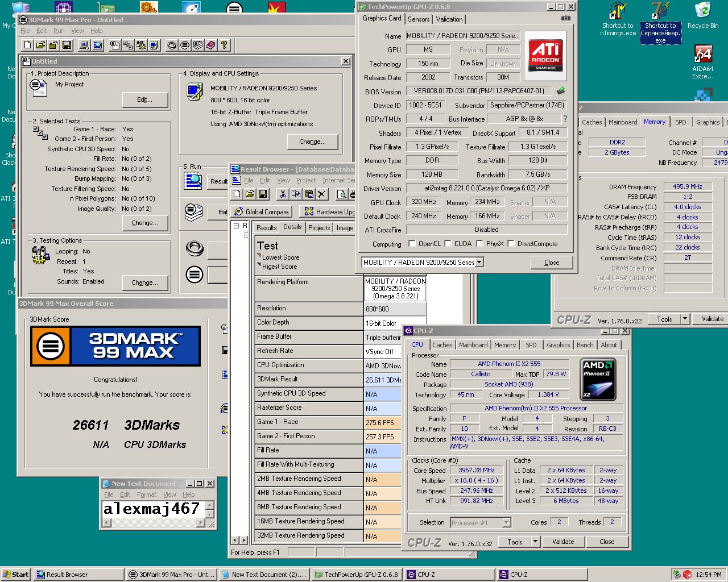Switch to the SPD tab in back CPU-Z window

pyautogui.click(x=680, y=122)
